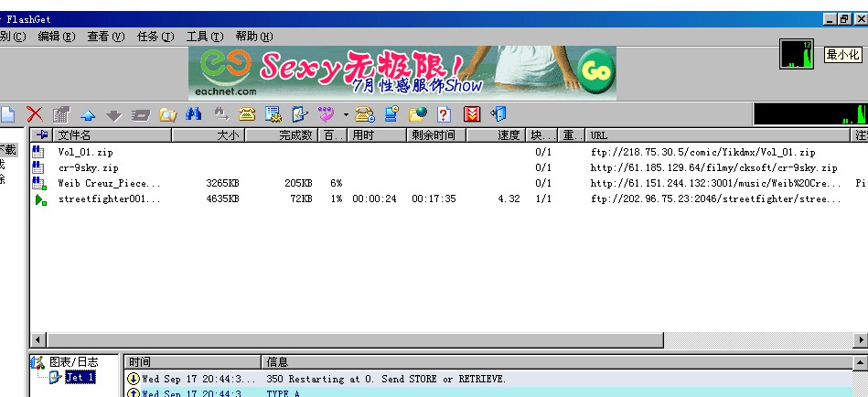This screenshot has width=868, height=397.
Task: Select the 图表/日志 tree node
Action: [x=73, y=362]
